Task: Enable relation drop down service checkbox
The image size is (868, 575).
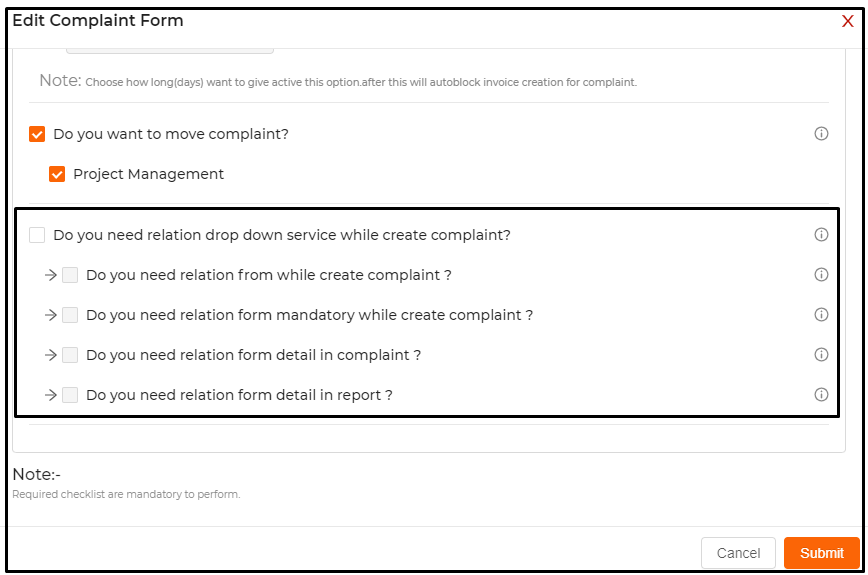Action: click(37, 235)
